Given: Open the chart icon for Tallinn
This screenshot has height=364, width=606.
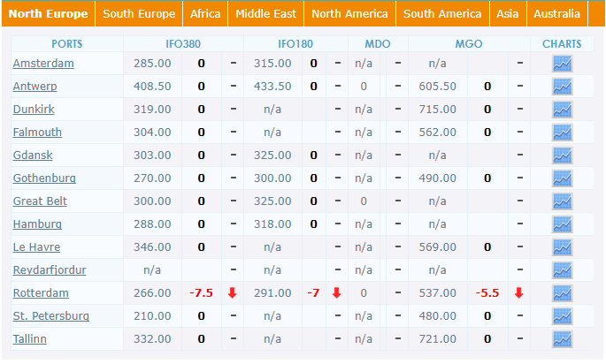Looking at the screenshot, I should pyautogui.click(x=562, y=339).
